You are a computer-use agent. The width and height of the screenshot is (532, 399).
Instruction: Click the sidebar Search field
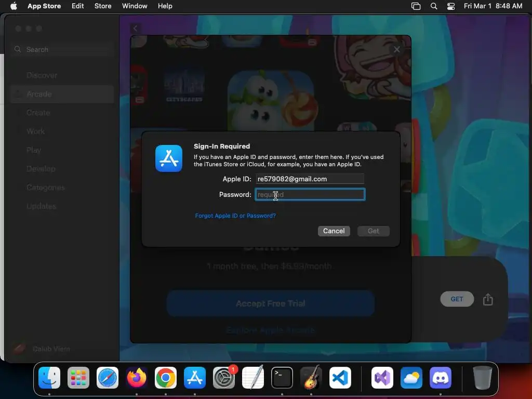(62, 49)
